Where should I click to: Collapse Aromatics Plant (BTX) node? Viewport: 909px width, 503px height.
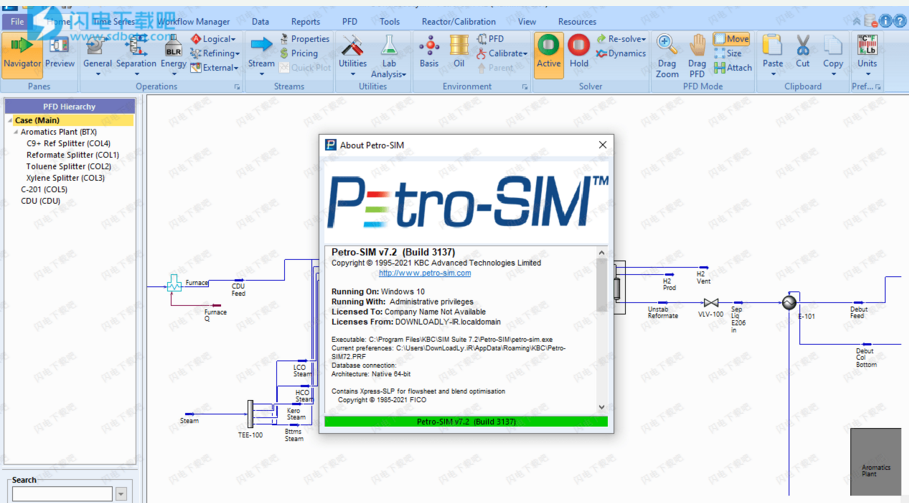[16, 132]
